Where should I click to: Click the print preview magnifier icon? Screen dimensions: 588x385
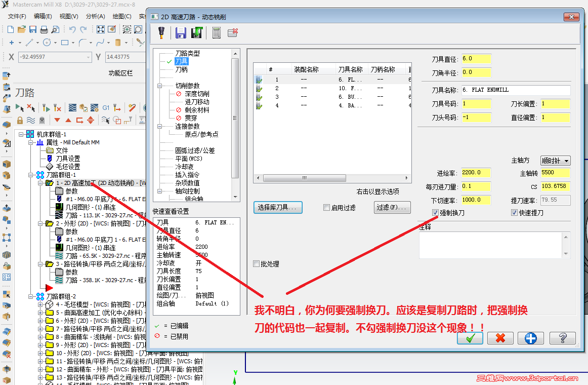click(x=55, y=30)
